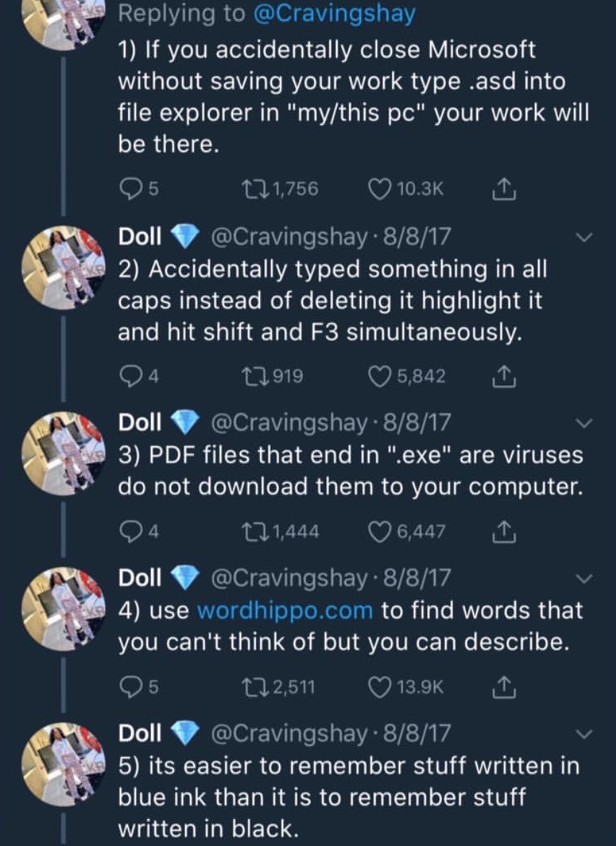This screenshot has height=846, width=616.
Task: Open the @Cravingshay mention in Replying to
Action: pyautogui.click(x=334, y=15)
